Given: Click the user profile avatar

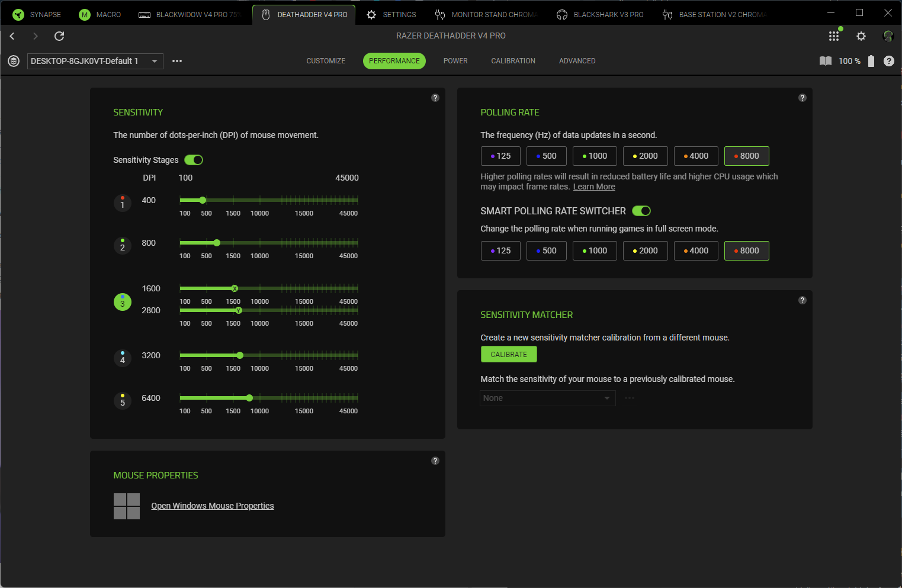Looking at the screenshot, I should pyautogui.click(x=888, y=36).
